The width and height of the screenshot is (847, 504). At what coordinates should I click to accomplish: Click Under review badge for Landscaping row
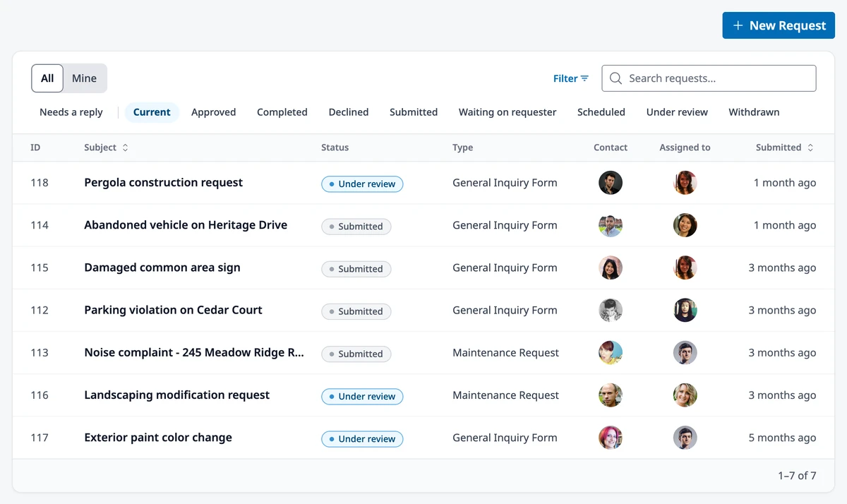point(362,396)
